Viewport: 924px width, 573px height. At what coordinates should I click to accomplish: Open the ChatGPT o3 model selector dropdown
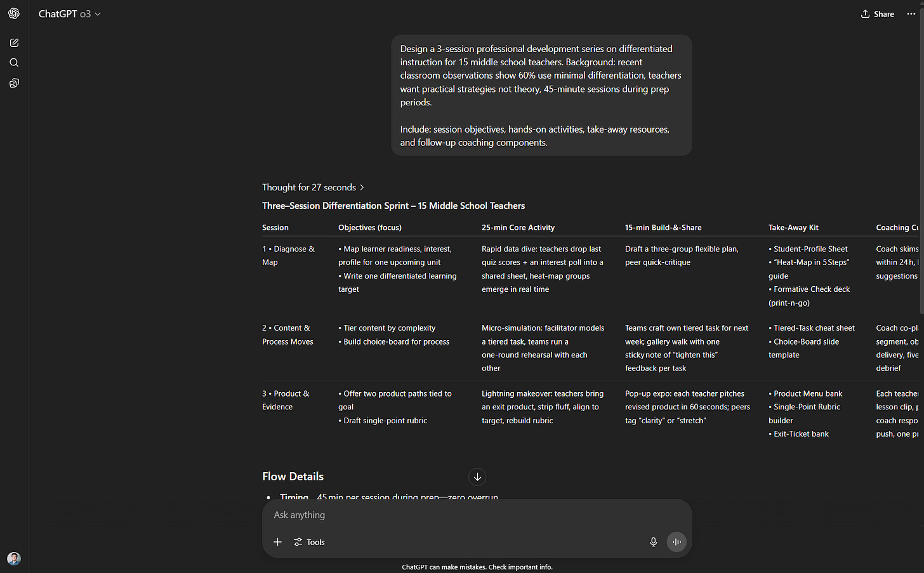[70, 14]
